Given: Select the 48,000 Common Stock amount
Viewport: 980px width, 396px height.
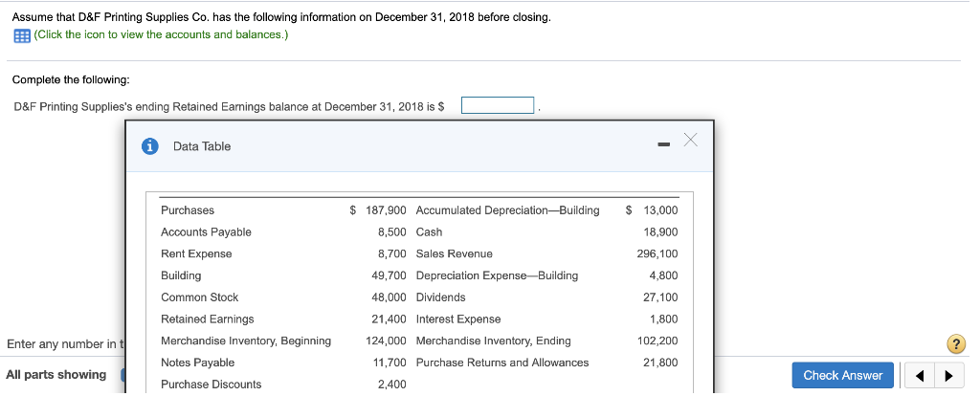Looking at the screenshot, I should point(389,297).
